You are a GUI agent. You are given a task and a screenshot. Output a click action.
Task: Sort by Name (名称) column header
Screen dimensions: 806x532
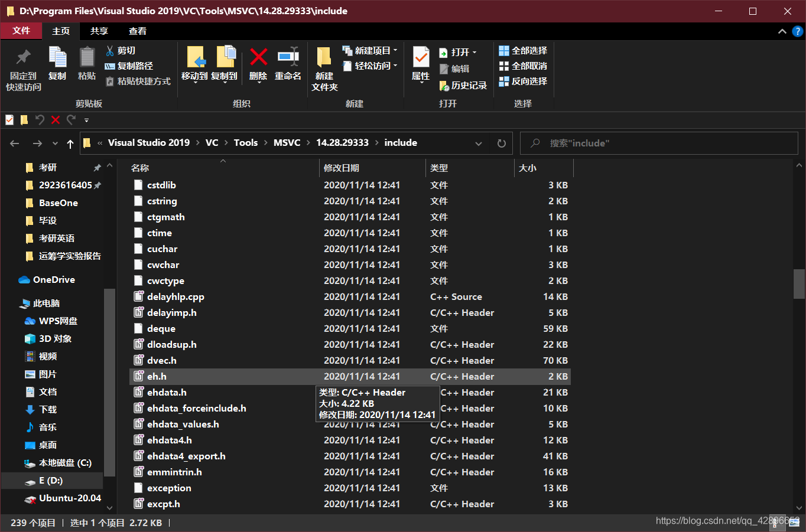pyautogui.click(x=224, y=168)
